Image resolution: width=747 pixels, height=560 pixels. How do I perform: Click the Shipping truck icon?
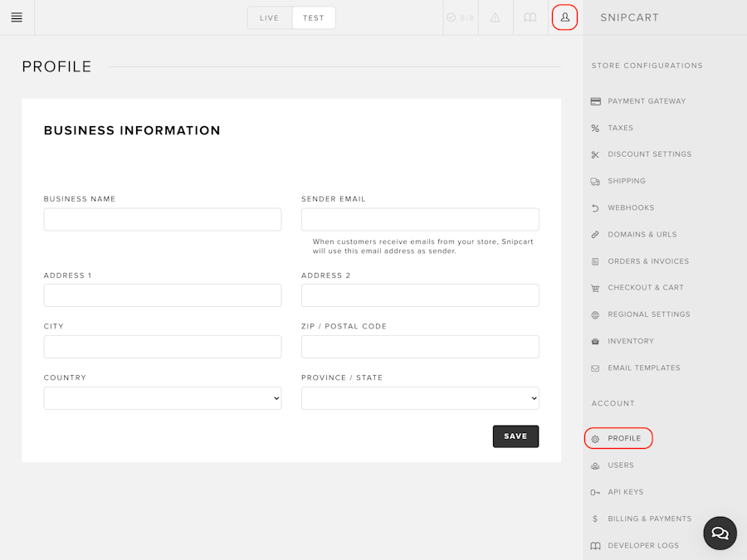point(595,182)
